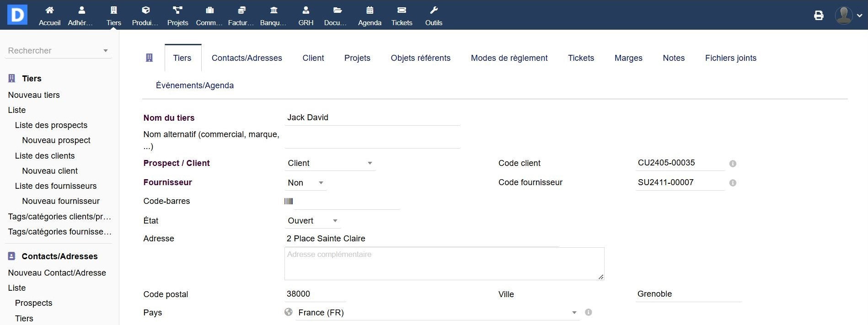Screen dimensions: 868x325
Task: Click the print page icon
Action: (819, 16)
